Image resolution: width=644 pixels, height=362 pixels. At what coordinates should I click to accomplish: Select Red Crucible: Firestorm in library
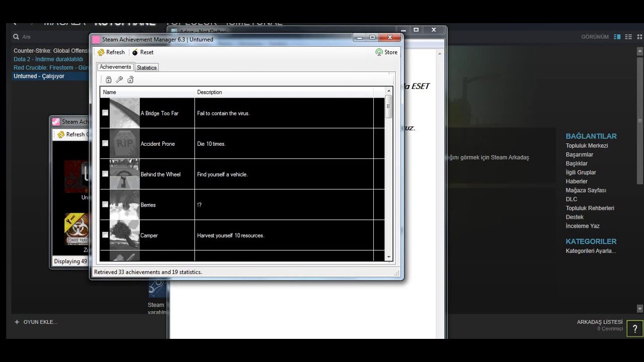click(51, 68)
